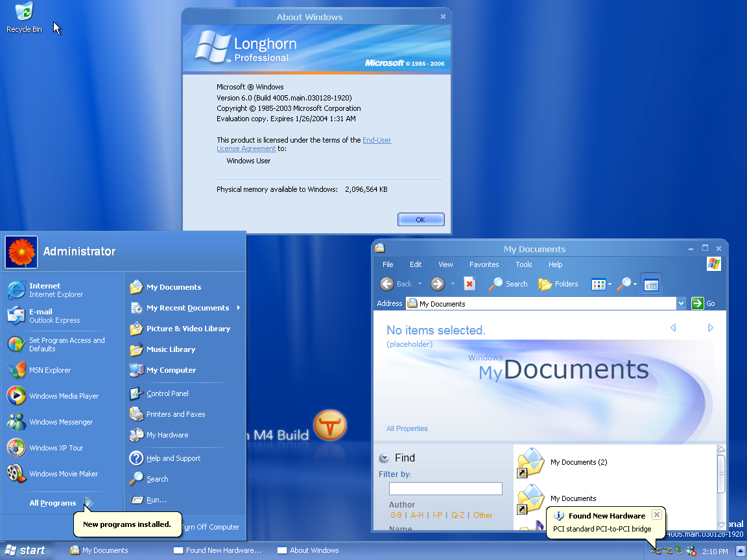Image resolution: width=747 pixels, height=560 pixels.
Task: Click the My Documents address field
Action: 541,303
